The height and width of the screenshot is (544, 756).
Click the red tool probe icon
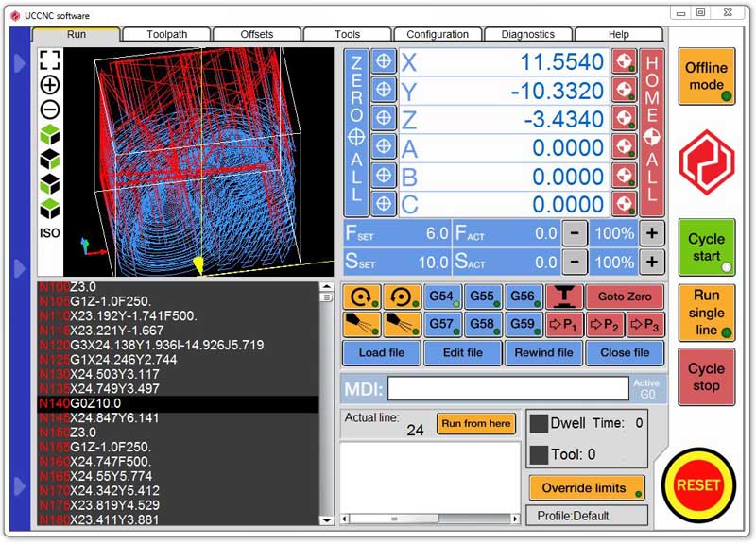pyautogui.click(x=563, y=297)
